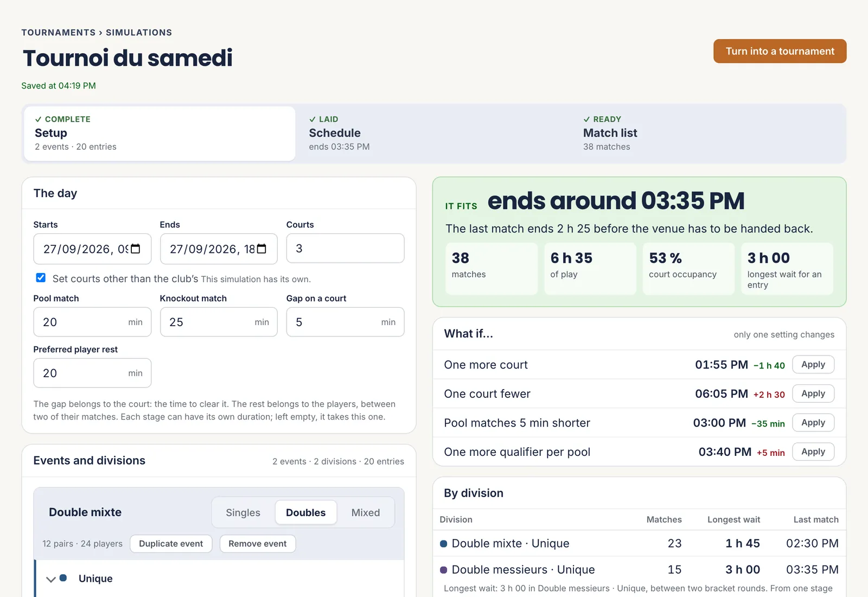The height and width of the screenshot is (597, 868).
Task: Open calendar picker in Ends field
Action: pyautogui.click(x=261, y=249)
